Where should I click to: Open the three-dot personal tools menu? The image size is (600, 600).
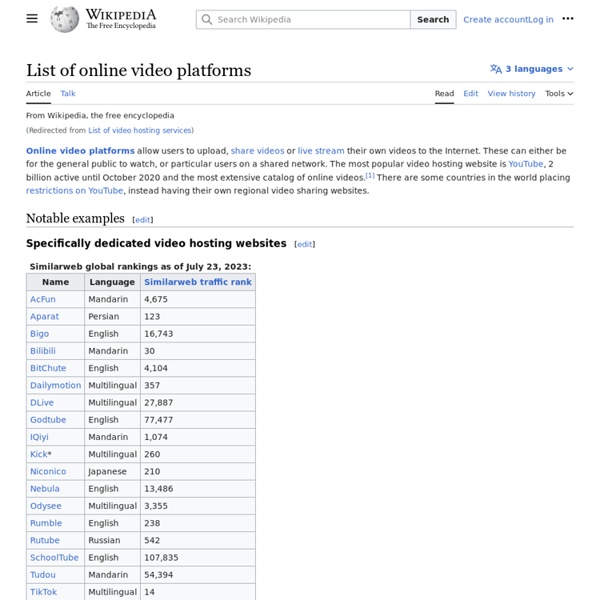pos(568,19)
